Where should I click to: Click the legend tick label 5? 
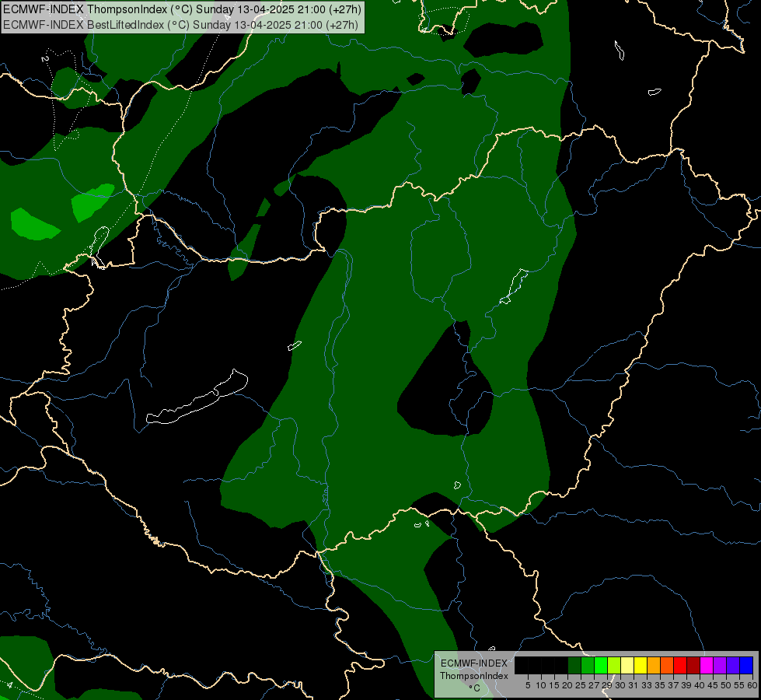pos(528,685)
